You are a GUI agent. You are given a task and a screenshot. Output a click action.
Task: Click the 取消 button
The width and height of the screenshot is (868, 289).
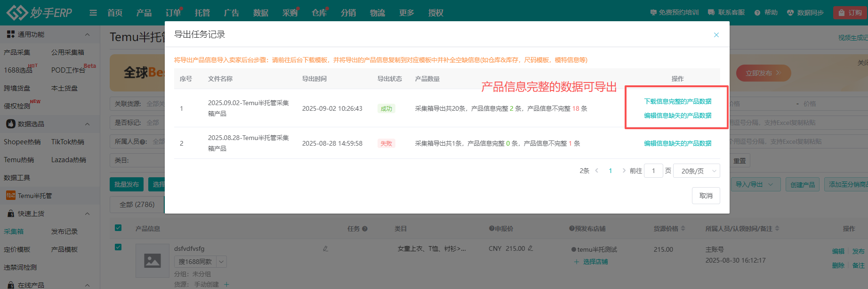(706, 196)
